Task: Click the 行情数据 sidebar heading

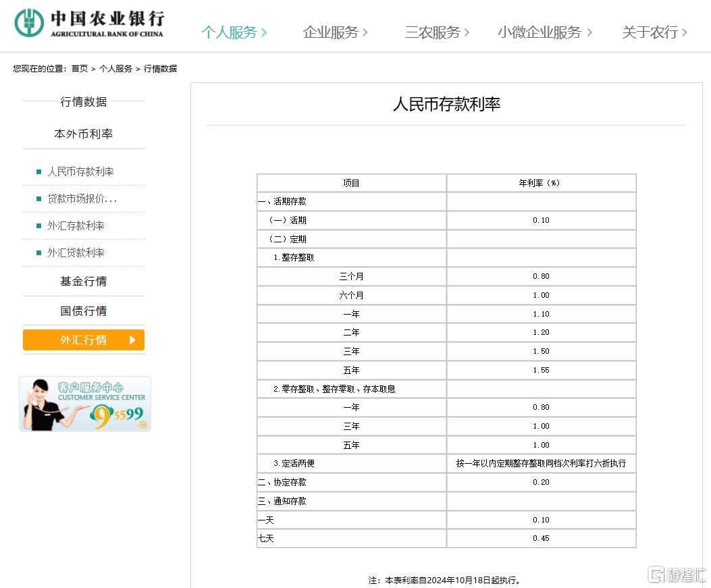Action: click(x=84, y=102)
